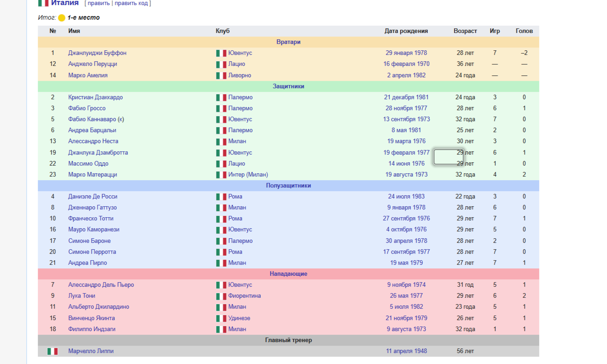Open Джанлуиджи Буффон player page

point(97,53)
